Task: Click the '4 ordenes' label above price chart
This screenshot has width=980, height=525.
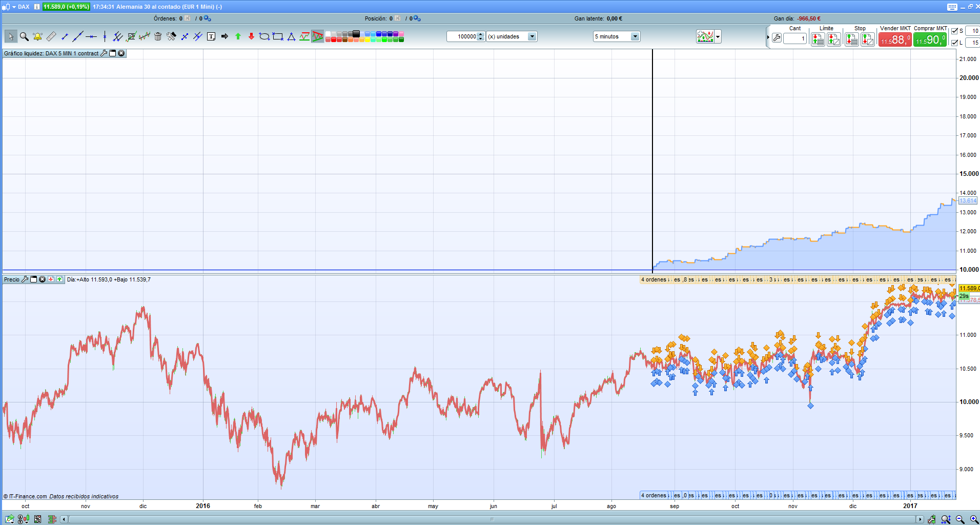Action: click(654, 279)
